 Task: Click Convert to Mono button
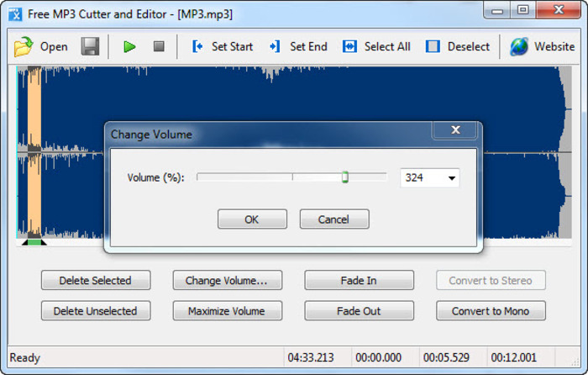tap(491, 311)
